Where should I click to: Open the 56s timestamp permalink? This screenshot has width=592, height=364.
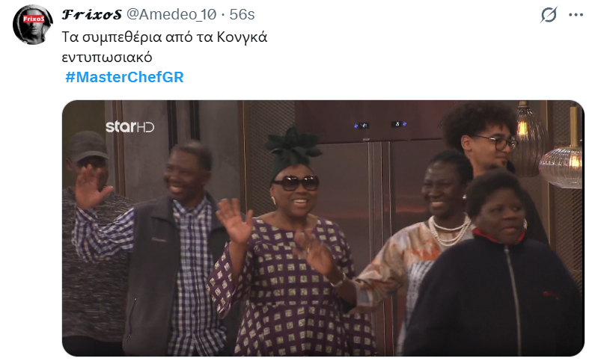[x=242, y=15]
